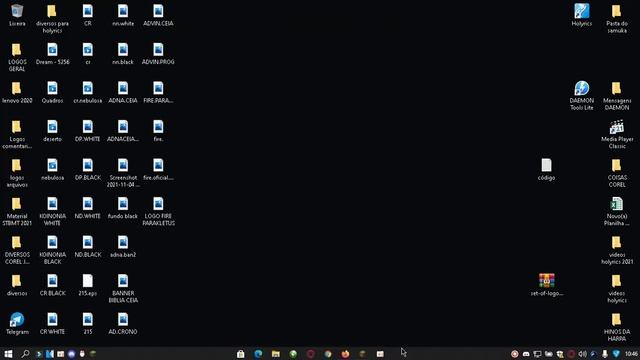Select the Quadros video file
640x360 pixels.
[52, 92]
